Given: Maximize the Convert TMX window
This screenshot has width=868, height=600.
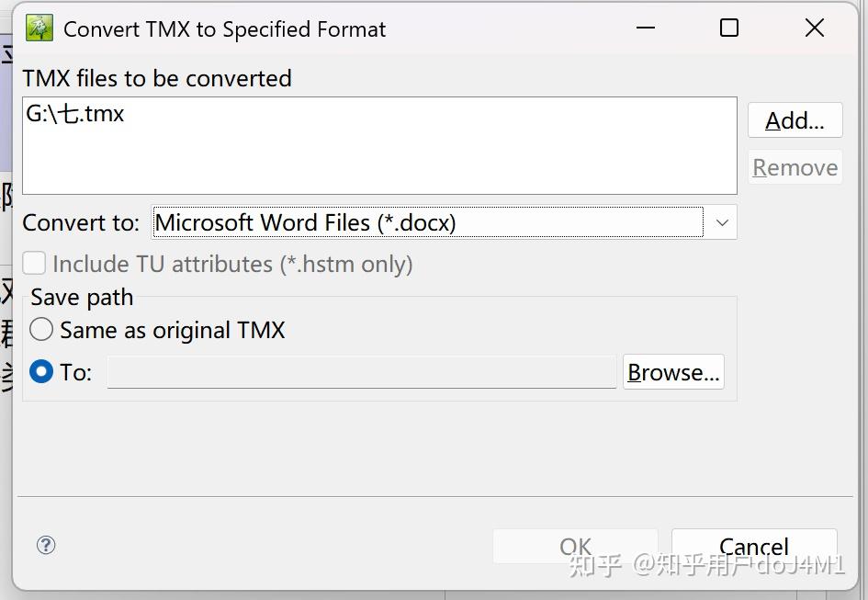Looking at the screenshot, I should [727, 28].
